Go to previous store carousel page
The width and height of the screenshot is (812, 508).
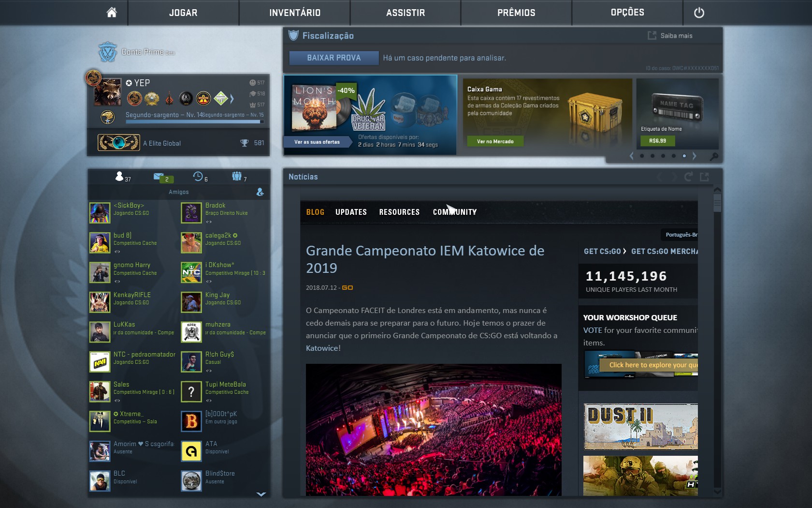631,156
